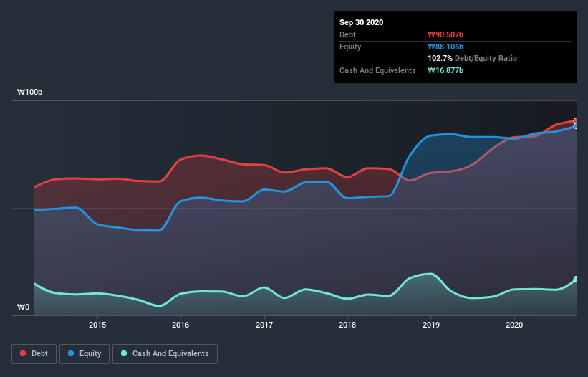This screenshot has height=377, width=588.
Task: Click the ₩16.877b cash value
Action: tap(445, 70)
